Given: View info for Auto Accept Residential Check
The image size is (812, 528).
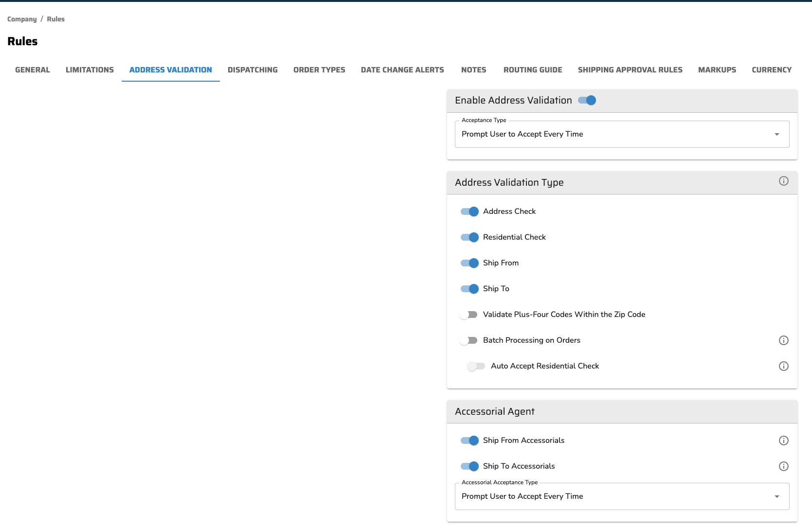Looking at the screenshot, I should (783, 366).
